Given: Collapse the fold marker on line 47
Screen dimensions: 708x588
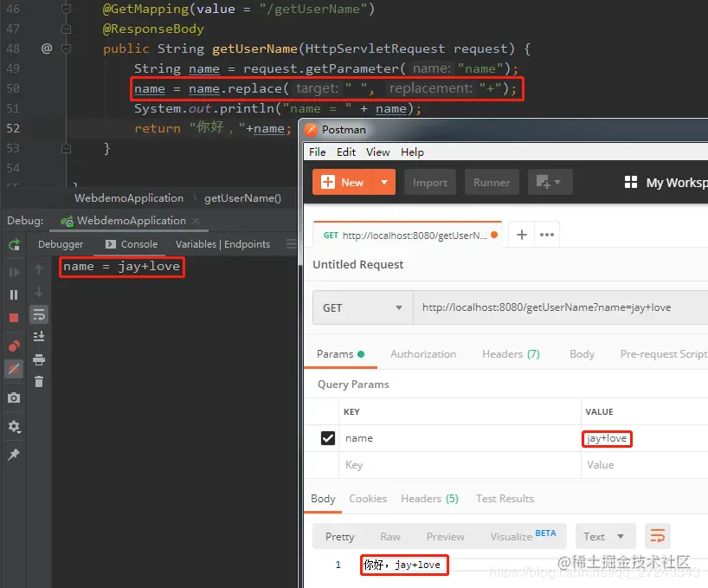Looking at the screenshot, I should [66, 29].
